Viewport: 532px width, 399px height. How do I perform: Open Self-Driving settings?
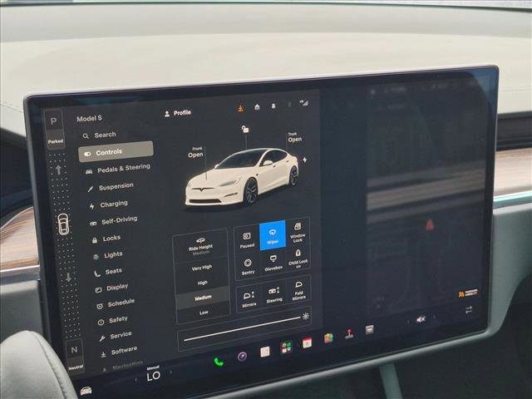tap(114, 221)
